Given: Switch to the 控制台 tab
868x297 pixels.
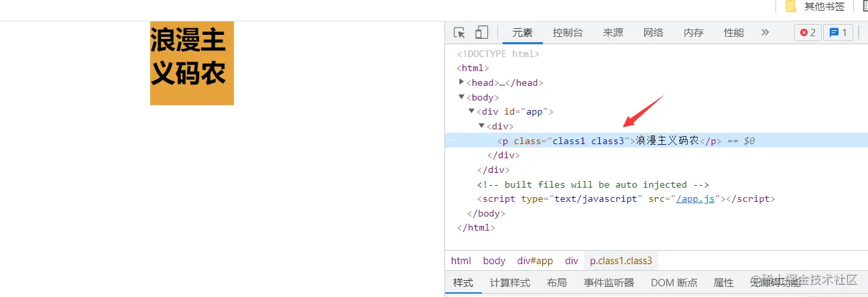Looking at the screenshot, I should point(568,32).
